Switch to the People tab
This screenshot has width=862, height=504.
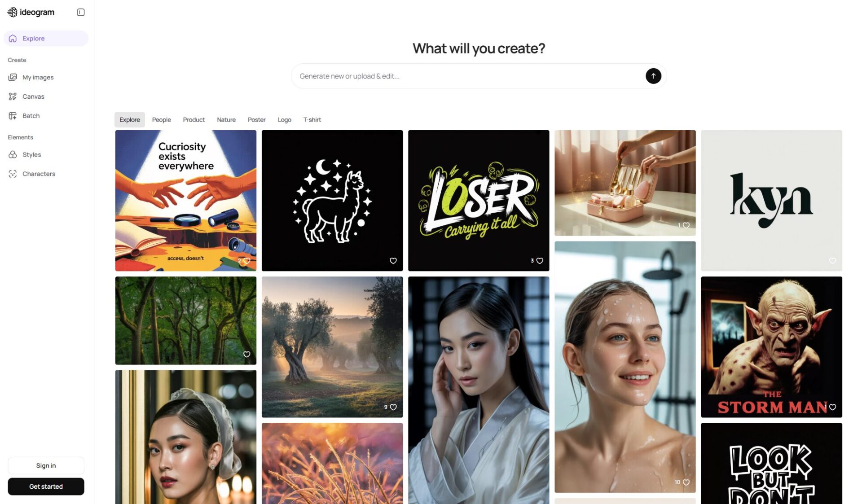[161, 120]
